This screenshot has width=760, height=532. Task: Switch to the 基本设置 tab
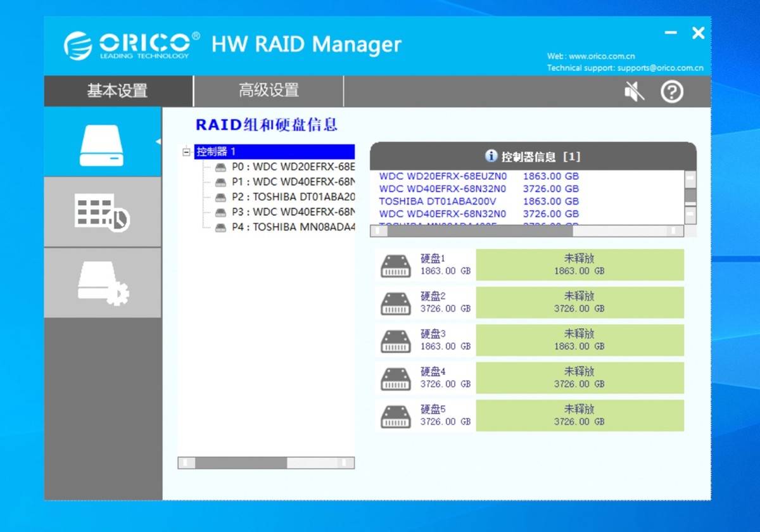pos(118,91)
